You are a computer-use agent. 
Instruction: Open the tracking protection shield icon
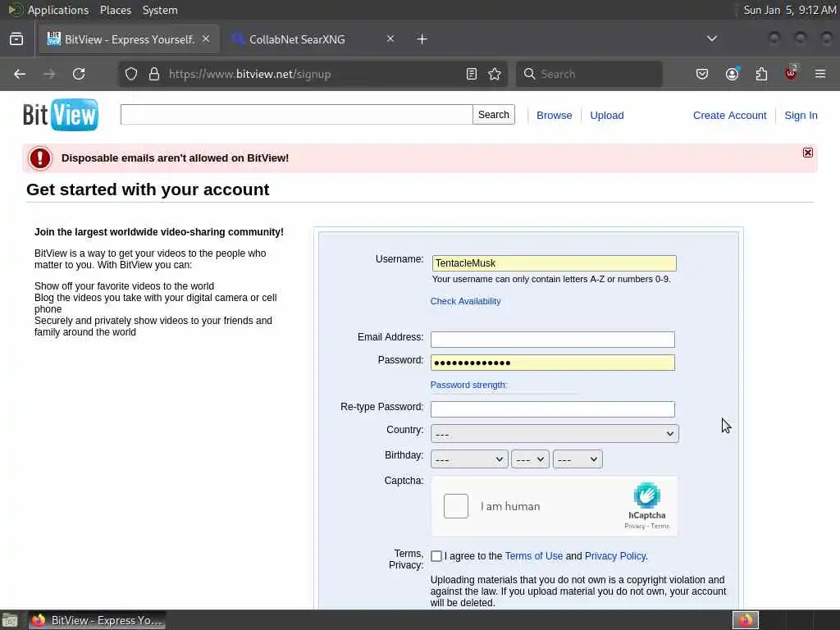131,74
